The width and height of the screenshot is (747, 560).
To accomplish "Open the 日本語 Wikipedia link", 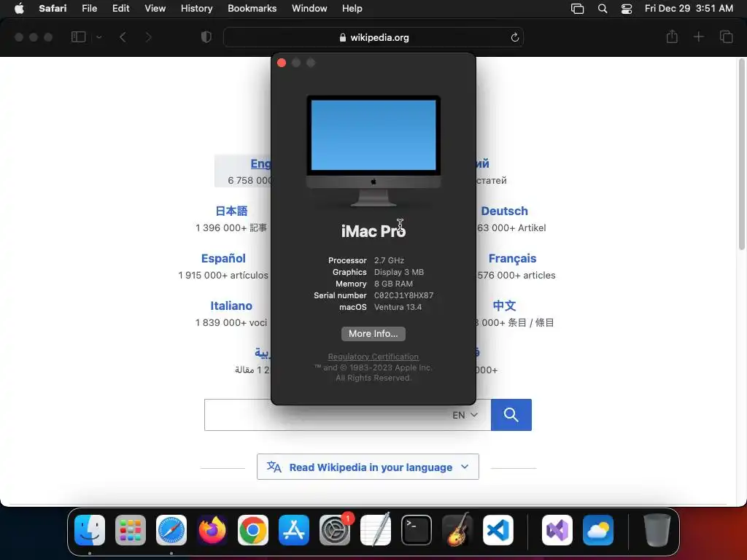I will pyautogui.click(x=231, y=211).
